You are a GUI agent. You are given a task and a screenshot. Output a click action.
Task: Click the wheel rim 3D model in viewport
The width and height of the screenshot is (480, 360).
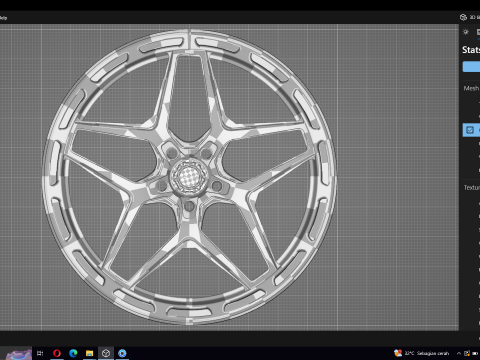(x=189, y=177)
